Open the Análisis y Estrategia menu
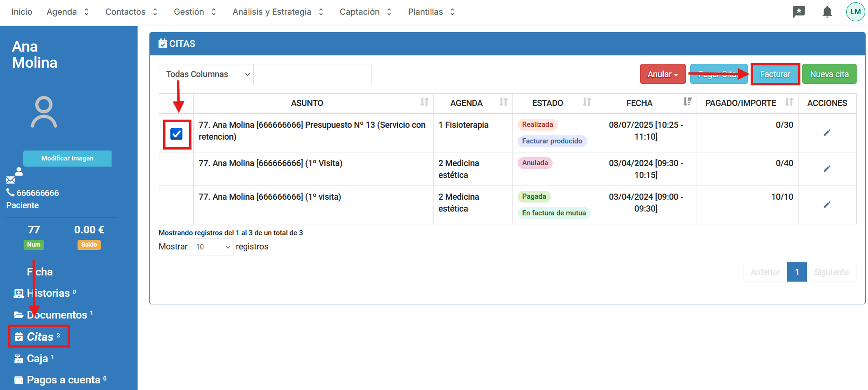 (278, 12)
